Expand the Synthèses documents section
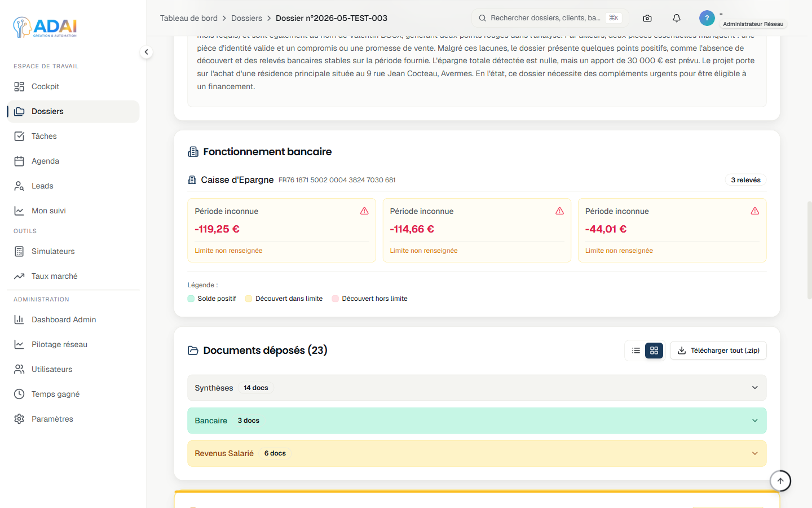The image size is (812, 508). (477, 388)
